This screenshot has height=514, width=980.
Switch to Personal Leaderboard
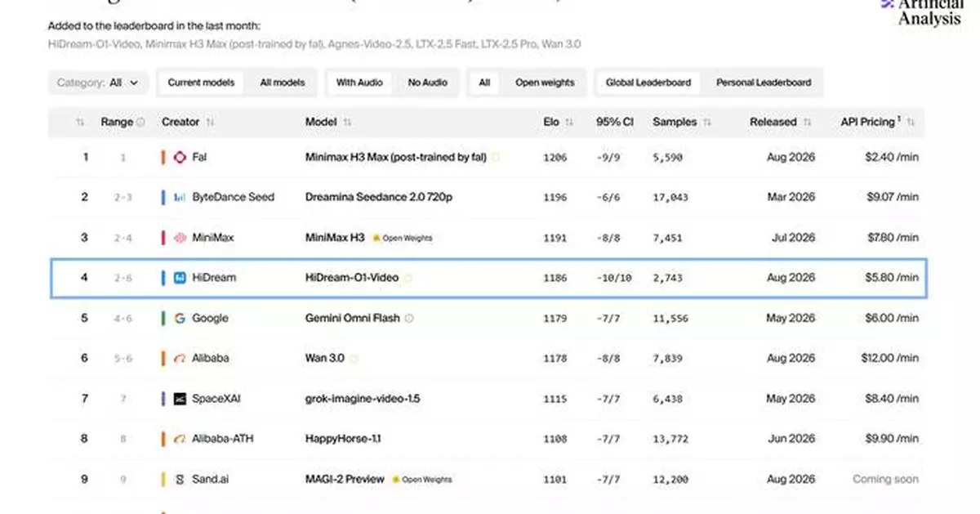[x=764, y=83]
